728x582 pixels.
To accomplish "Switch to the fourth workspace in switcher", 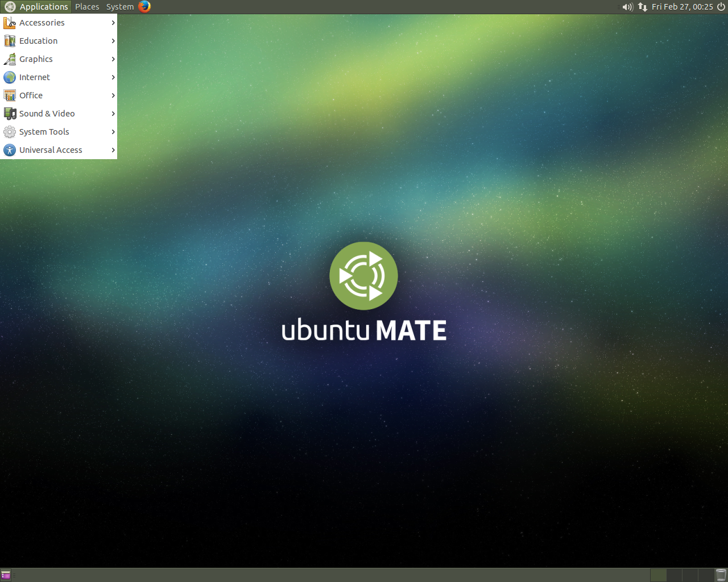I will pos(706,575).
